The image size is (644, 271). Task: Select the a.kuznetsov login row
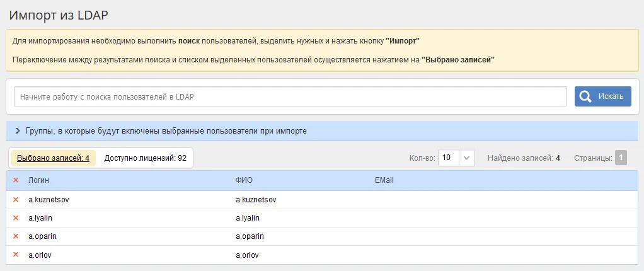(x=48, y=200)
